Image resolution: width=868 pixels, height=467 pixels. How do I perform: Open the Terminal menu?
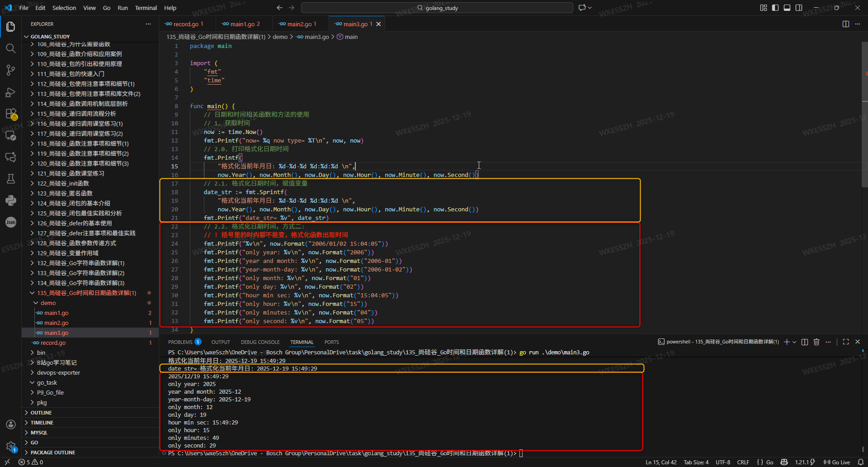pyautogui.click(x=146, y=8)
